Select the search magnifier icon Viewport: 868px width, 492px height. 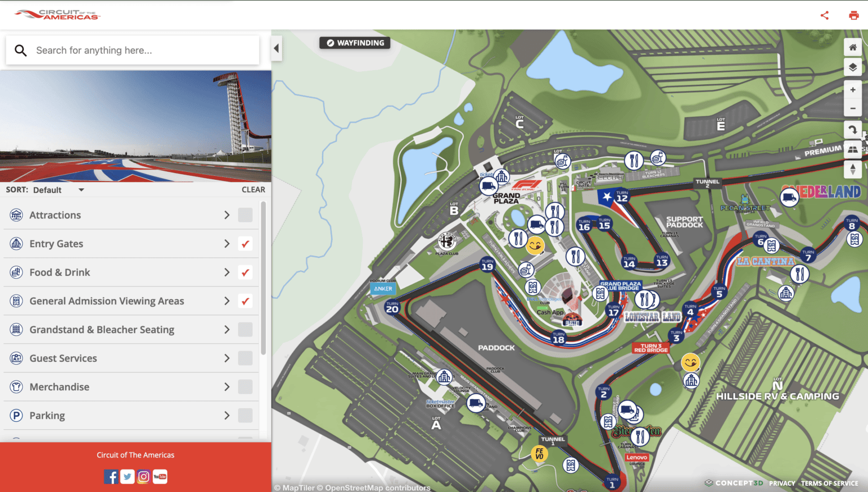click(21, 50)
